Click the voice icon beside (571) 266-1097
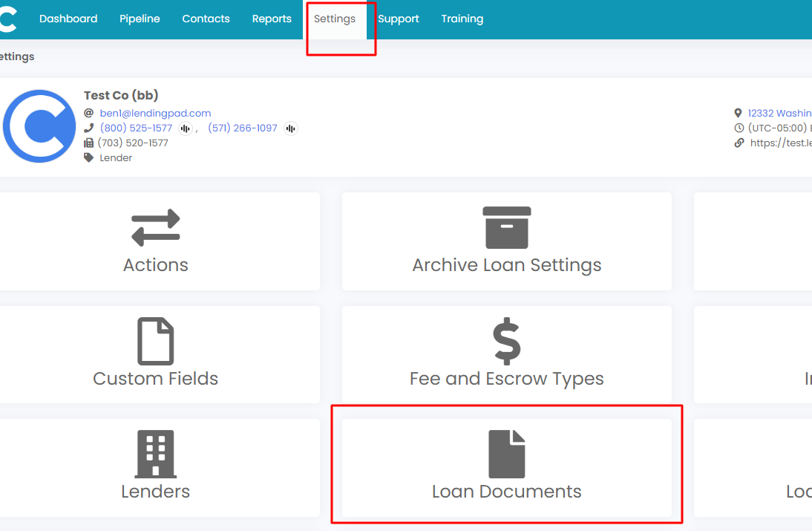 (x=290, y=128)
